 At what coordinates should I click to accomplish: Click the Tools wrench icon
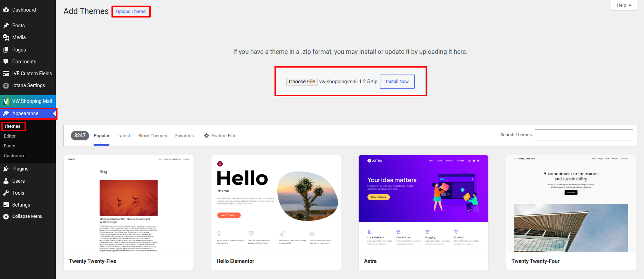coord(6,193)
